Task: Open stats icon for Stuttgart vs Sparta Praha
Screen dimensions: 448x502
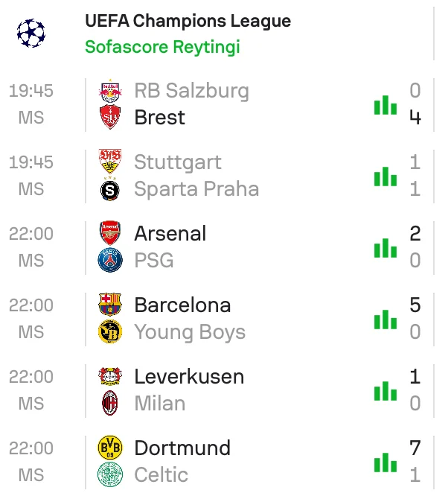Action: tap(385, 177)
